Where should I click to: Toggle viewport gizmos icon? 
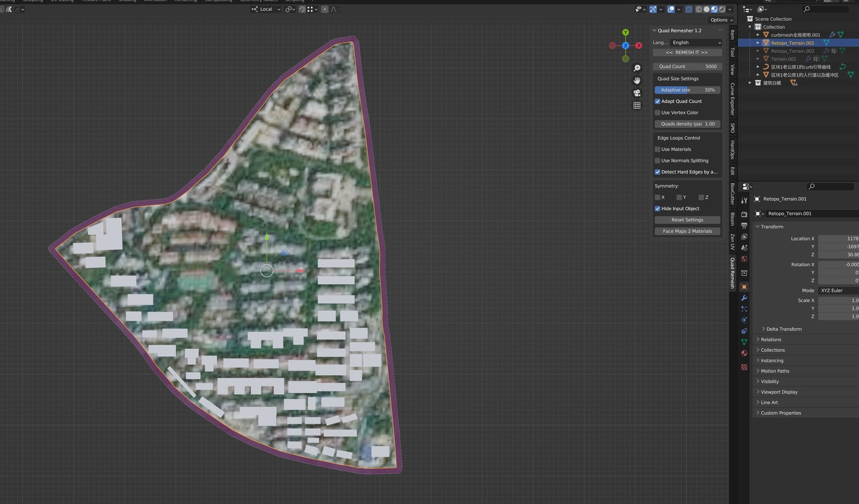(x=653, y=9)
